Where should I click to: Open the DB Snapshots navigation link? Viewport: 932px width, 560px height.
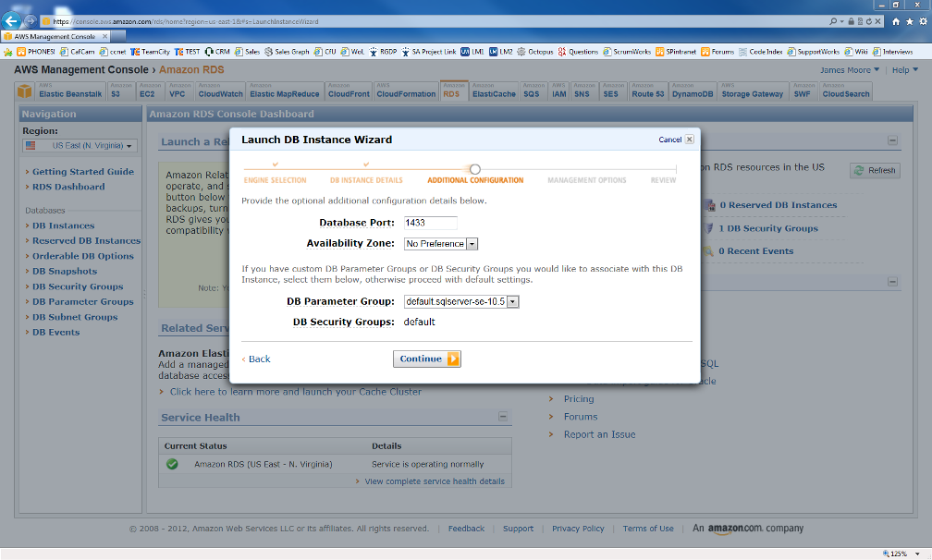tap(65, 272)
